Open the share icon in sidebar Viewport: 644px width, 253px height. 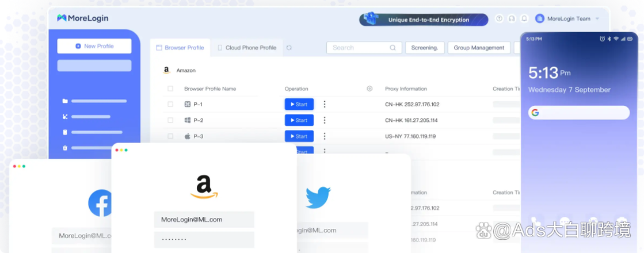65,117
